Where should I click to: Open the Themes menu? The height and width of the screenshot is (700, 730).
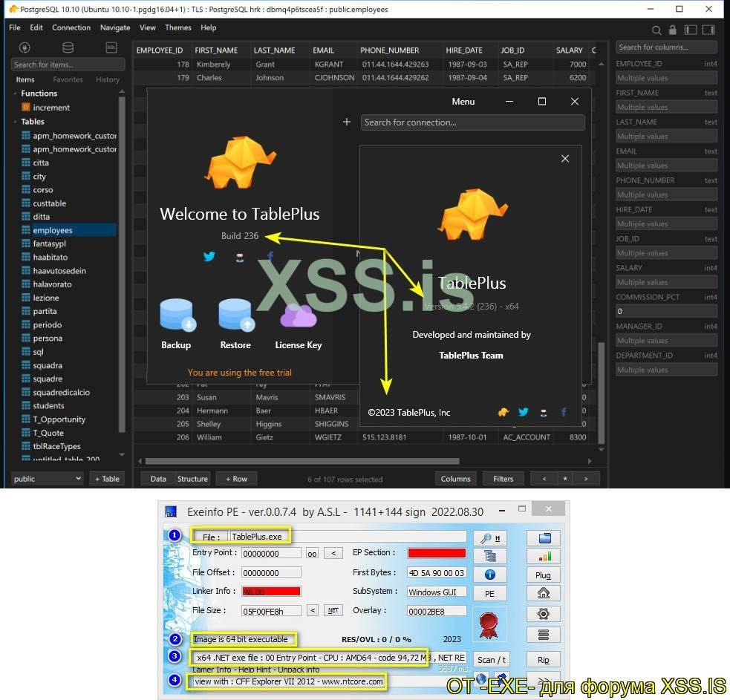pyautogui.click(x=177, y=27)
